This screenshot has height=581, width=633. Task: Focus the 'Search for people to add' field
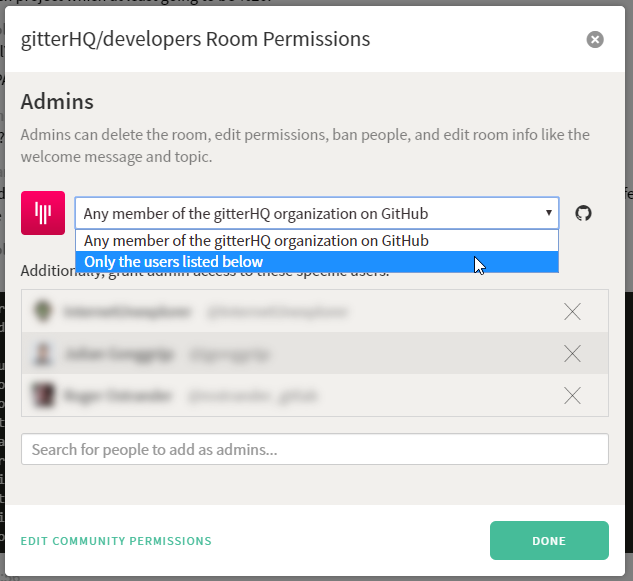[x=315, y=450]
